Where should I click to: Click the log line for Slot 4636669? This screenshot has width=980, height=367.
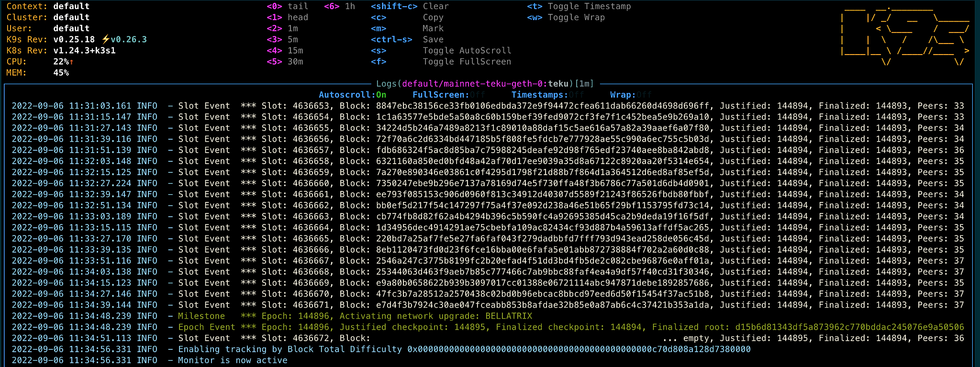(488, 282)
